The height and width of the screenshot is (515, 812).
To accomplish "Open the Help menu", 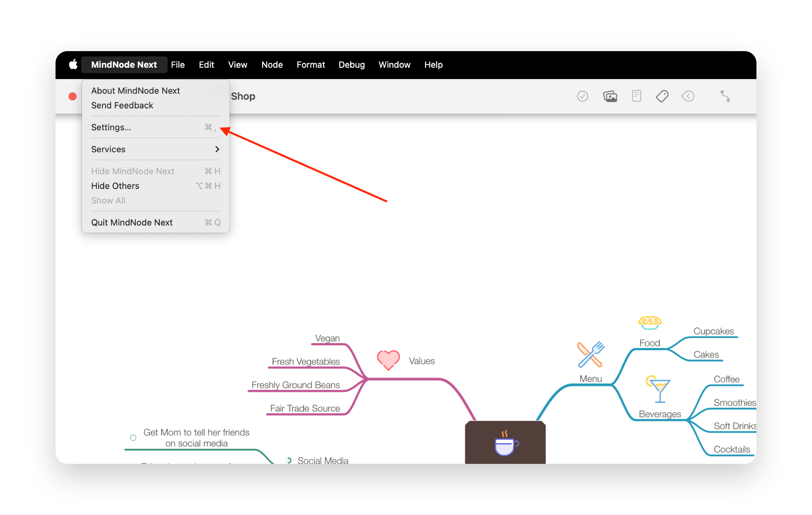I will [433, 64].
